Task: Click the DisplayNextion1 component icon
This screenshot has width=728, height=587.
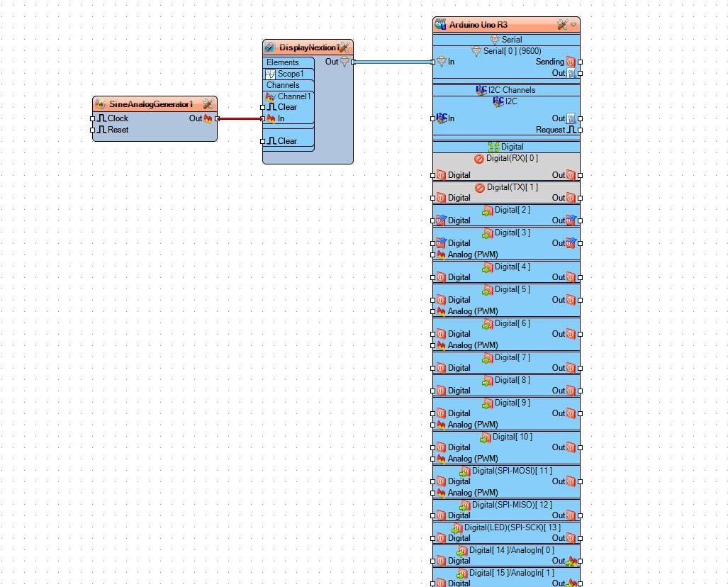Action: click(270, 47)
